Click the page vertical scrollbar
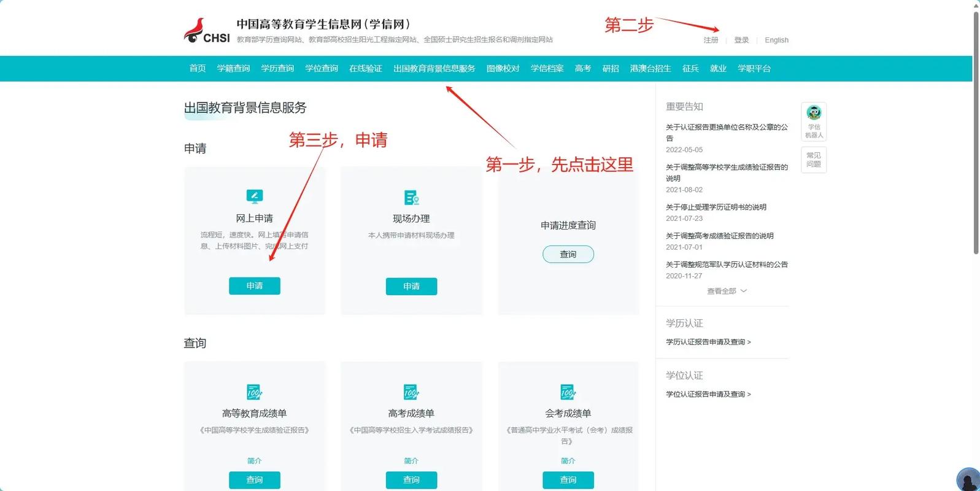 pos(976,132)
